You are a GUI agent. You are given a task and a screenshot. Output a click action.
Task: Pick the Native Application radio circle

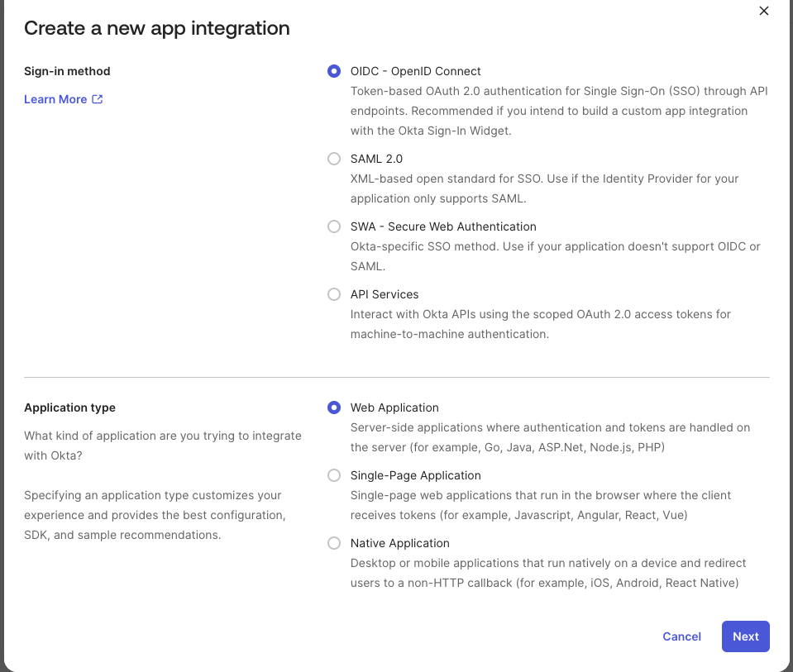pyautogui.click(x=334, y=543)
